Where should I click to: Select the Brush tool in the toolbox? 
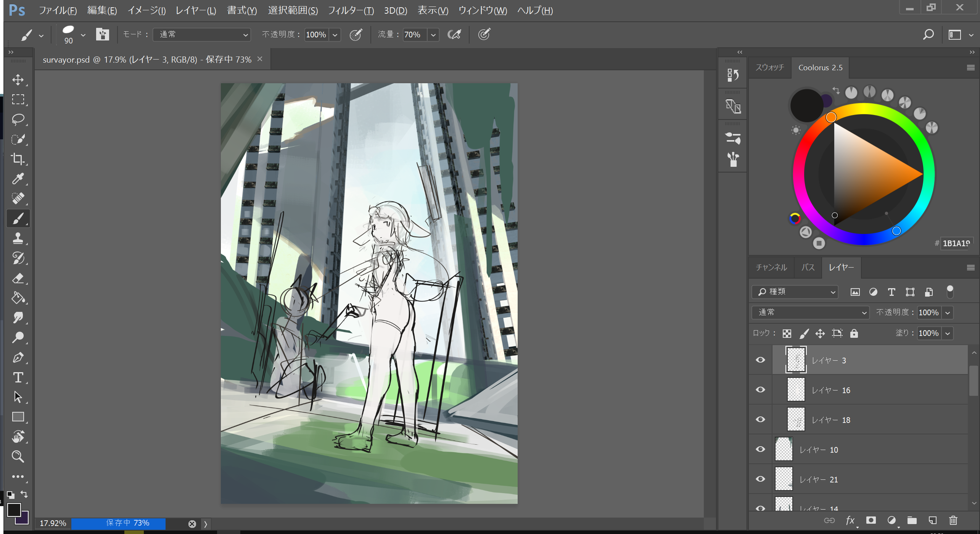tap(18, 219)
